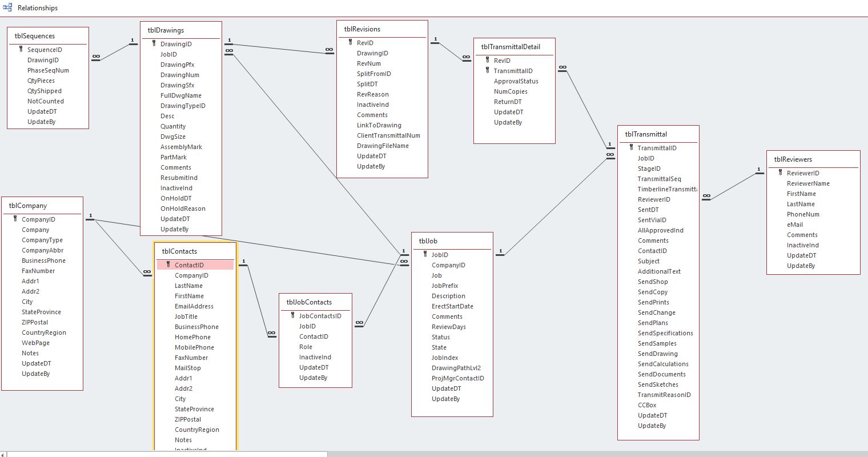Click the key icon beside CompanyID in tblCompany
This screenshot has height=457, width=868.
click(15, 219)
